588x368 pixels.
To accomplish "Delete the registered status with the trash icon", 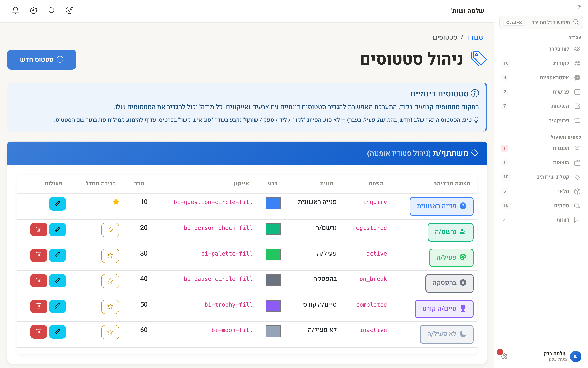I will point(39,230).
